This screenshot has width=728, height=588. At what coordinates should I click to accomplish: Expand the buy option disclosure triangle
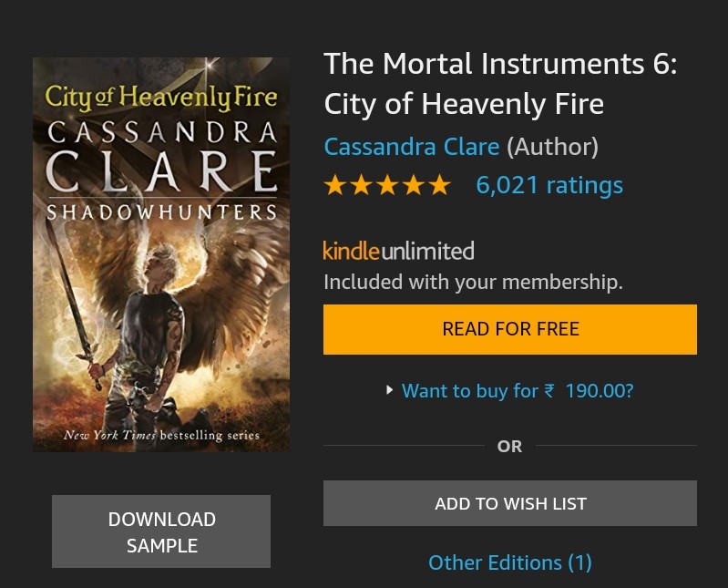[390, 390]
